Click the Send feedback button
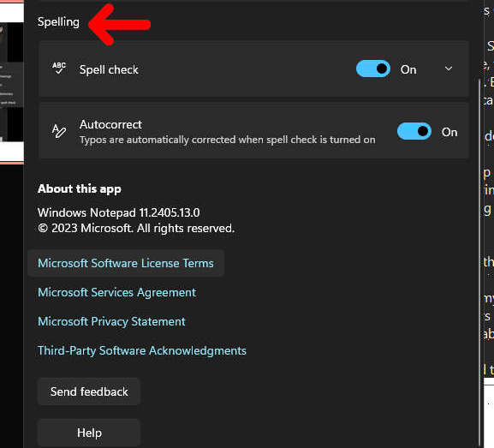This screenshot has width=494, height=448. pos(89,391)
